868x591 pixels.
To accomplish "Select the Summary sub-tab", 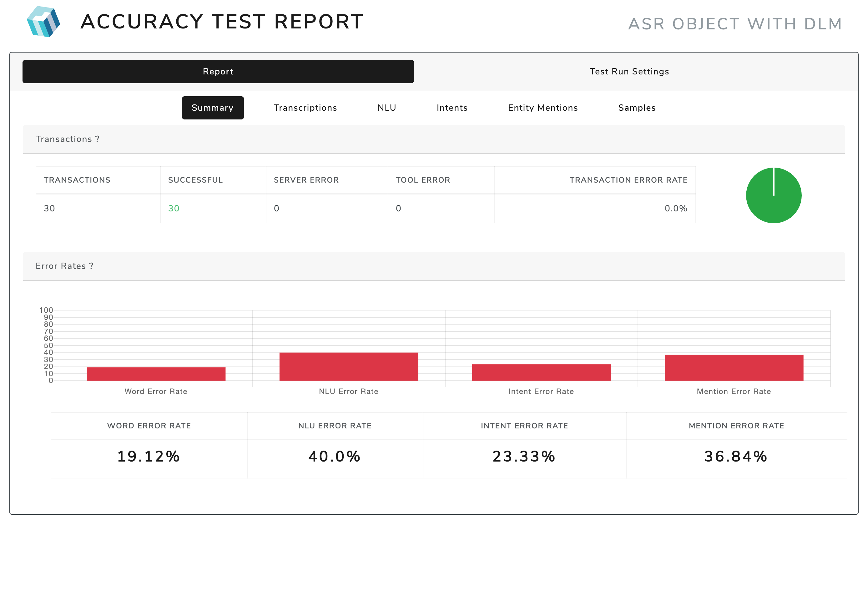I will pyautogui.click(x=213, y=108).
